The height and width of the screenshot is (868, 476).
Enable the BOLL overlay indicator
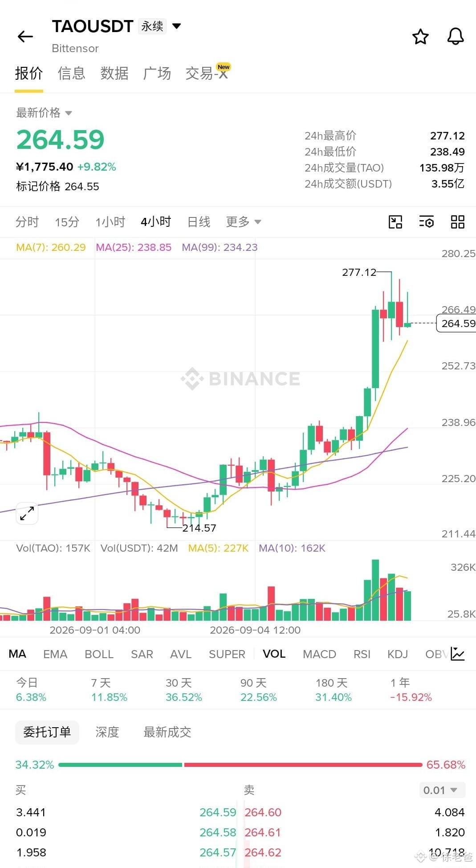pos(99,654)
